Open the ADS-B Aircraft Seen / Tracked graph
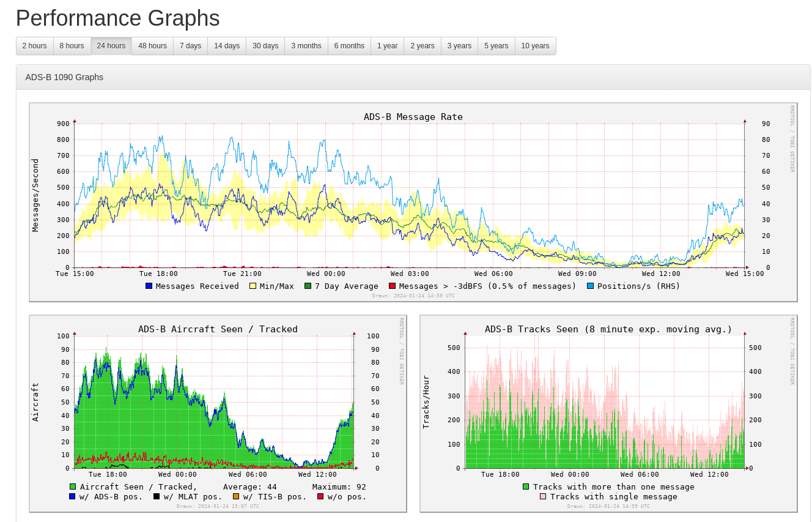 218,414
